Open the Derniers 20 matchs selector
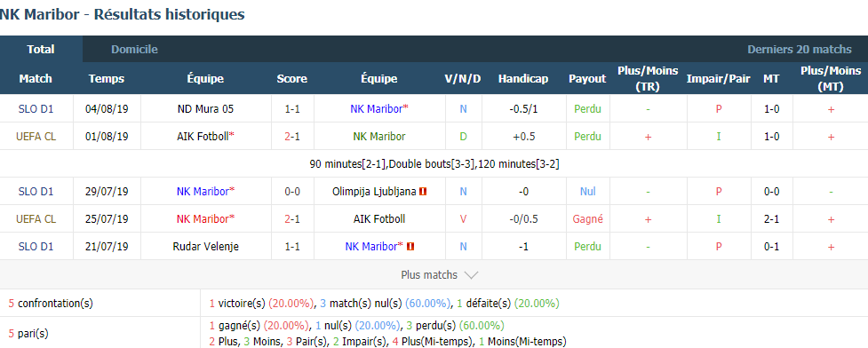Screen dimensions: 868x348 point(800,49)
